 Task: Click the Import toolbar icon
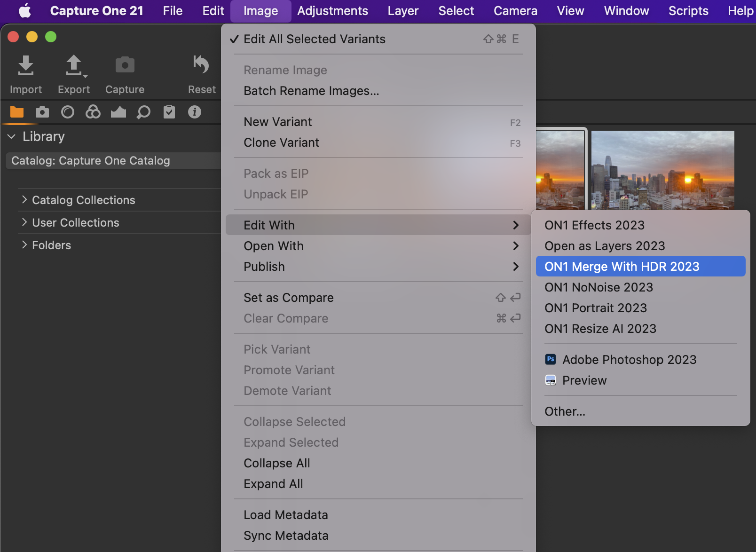tap(26, 66)
